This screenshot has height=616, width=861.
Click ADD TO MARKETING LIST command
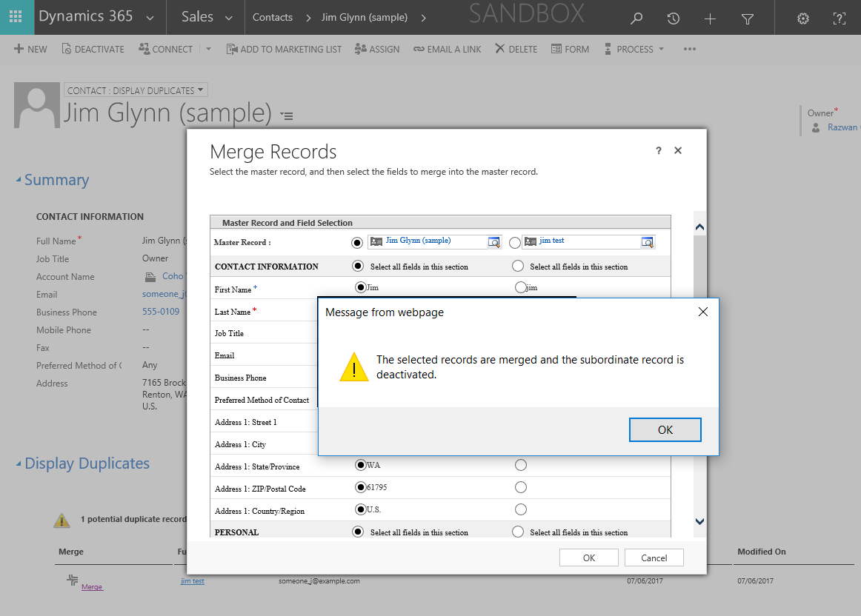pos(283,49)
